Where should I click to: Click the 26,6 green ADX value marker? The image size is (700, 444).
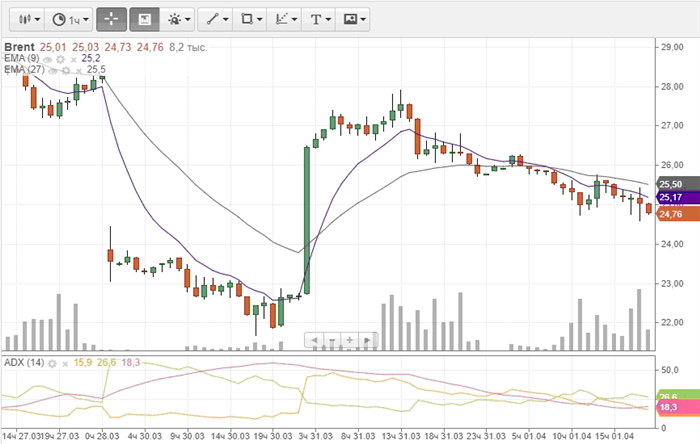(676, 395)
